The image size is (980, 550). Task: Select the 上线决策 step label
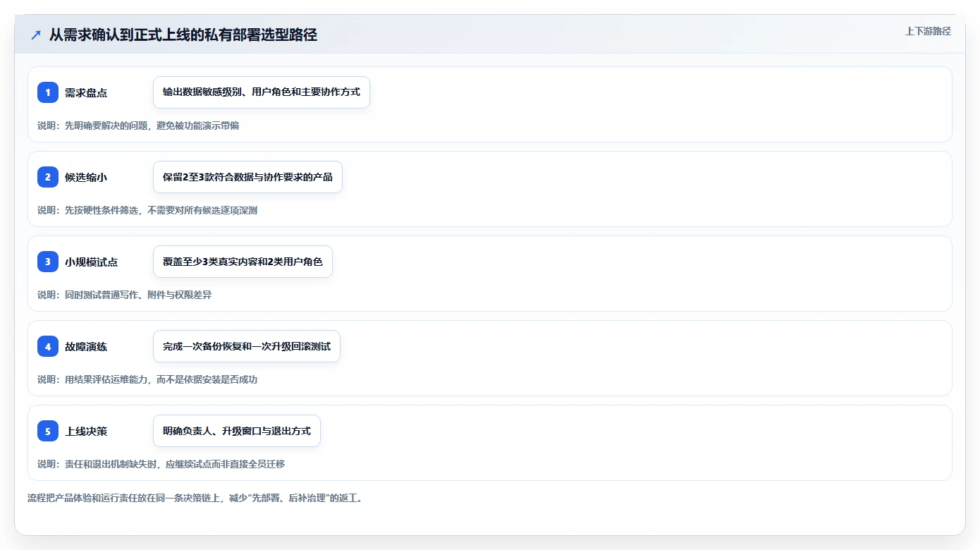point(86,431)
